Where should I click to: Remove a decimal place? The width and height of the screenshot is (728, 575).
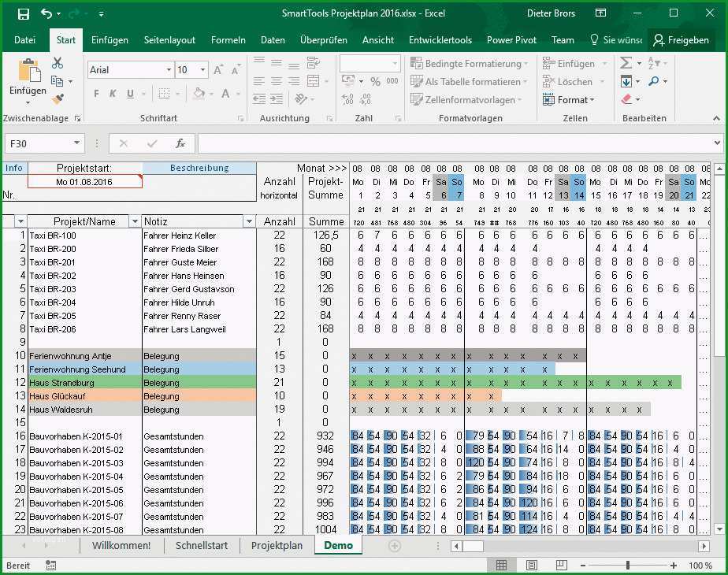(365, 98)
